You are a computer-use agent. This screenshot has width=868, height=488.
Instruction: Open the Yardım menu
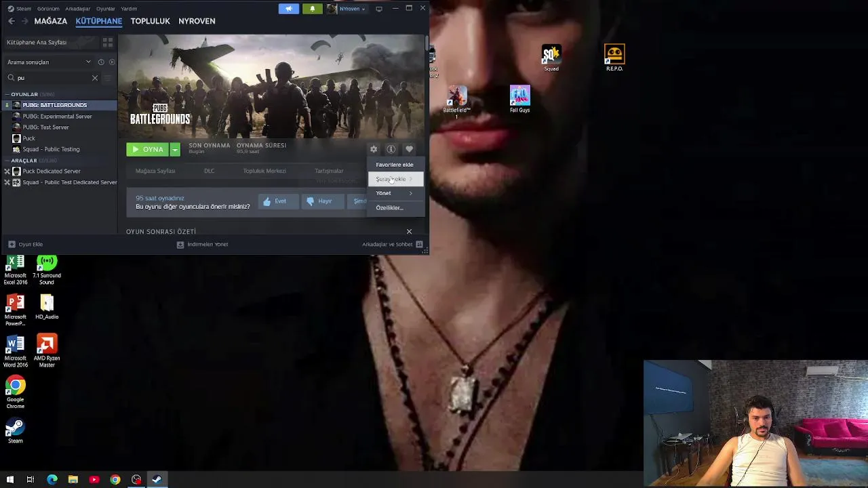point(129,9)
